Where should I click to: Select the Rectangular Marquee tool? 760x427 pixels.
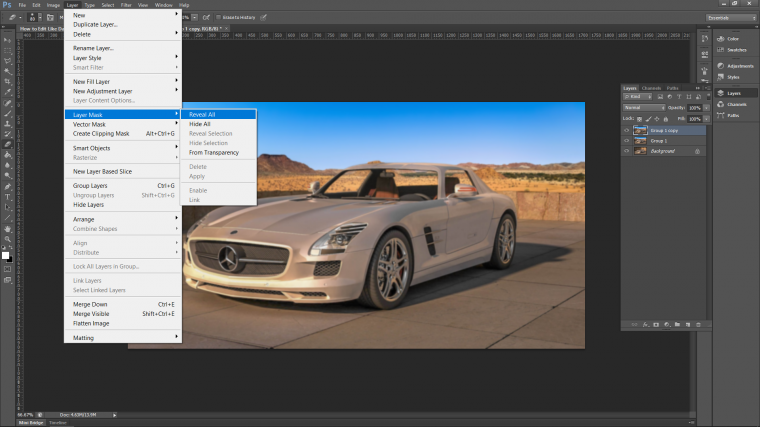click(x=7, y=51)
